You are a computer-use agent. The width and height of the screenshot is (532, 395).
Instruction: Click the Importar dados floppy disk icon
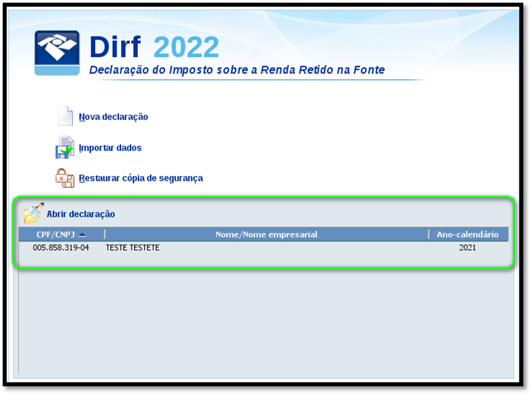(x=65, y=147)
